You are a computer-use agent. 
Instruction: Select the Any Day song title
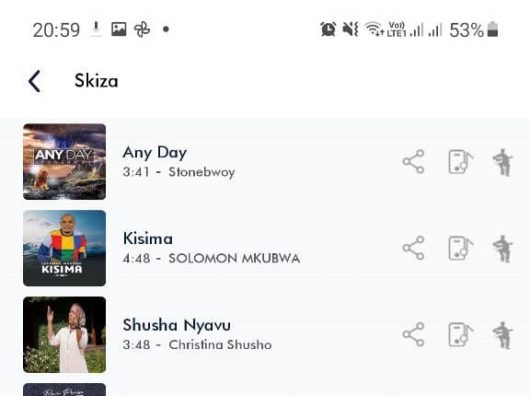coord(155,152)
